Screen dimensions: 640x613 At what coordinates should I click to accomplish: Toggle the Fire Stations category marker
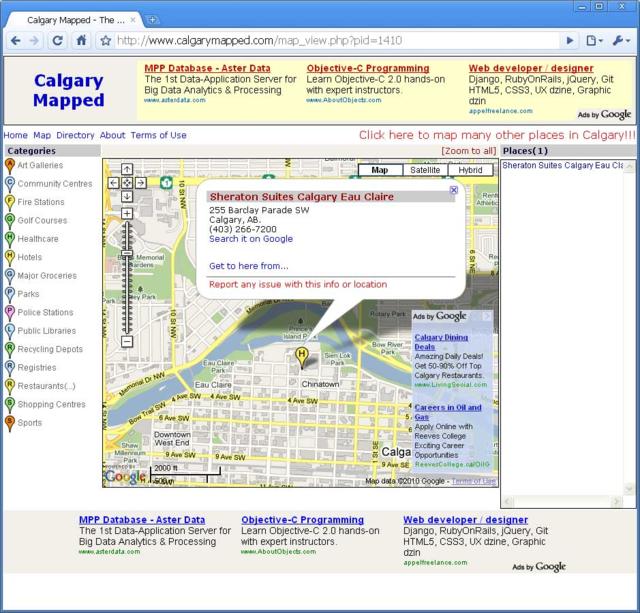tap(10, 202)
